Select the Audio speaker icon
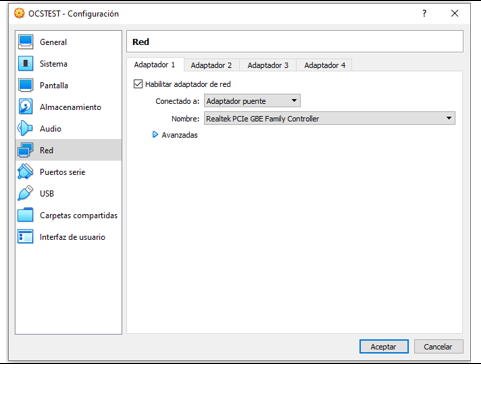 pyautogui.click(x=26, y=129)
